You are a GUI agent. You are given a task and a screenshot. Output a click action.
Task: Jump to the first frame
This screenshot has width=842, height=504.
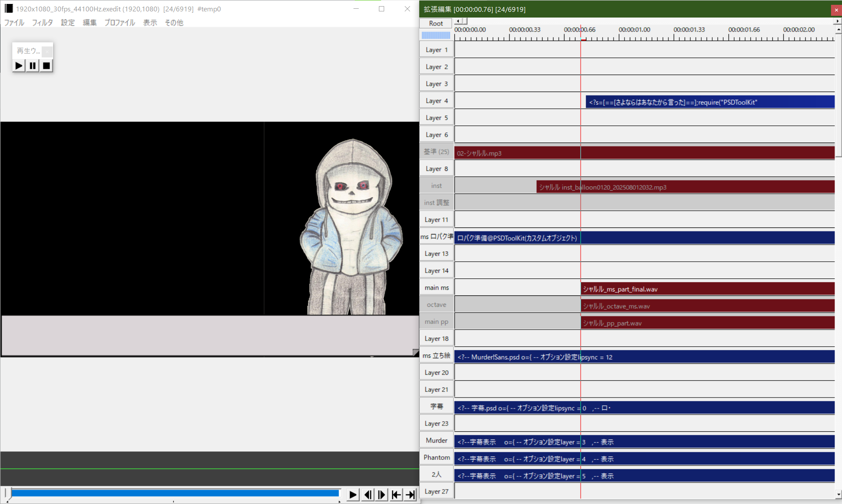click(x=396, y=495)
